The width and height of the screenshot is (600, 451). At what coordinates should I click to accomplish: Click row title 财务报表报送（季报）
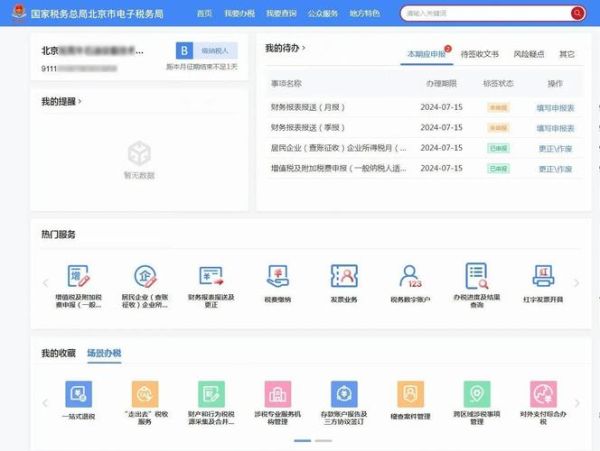pos(308,127)
